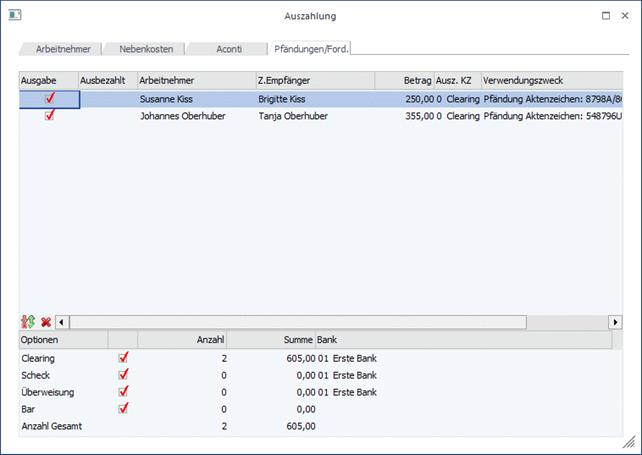
Task: Switch to the Arbeitnehmer tab
Action: click(63, 48)
